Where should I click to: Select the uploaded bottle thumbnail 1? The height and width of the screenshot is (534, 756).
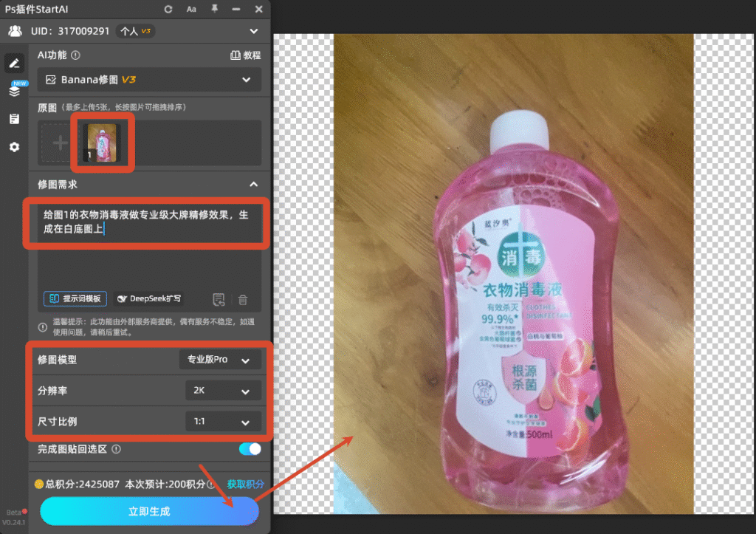click(102, 143)
